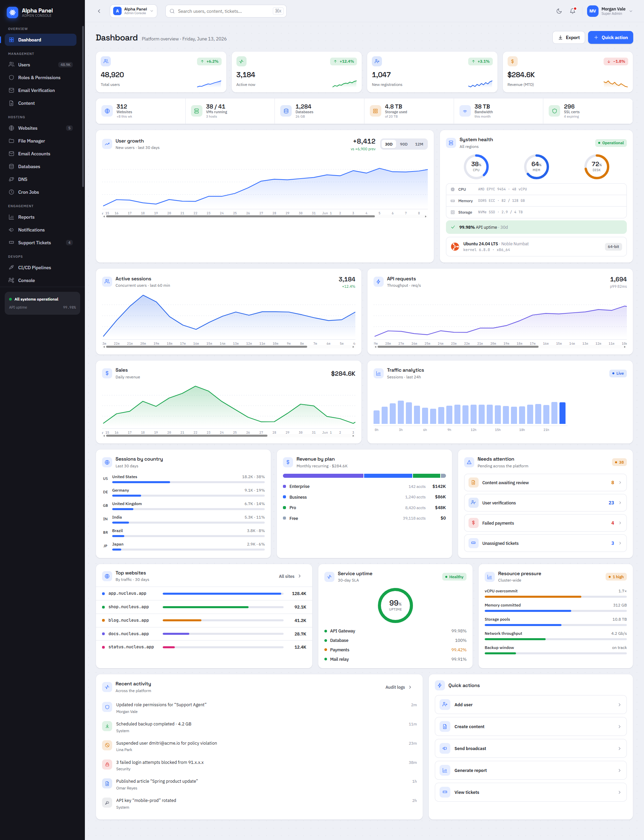The width and height of the screenshot is (644, 840).
Task: Click the Revenue MTD dollar icon
Action: pos(512,61)
